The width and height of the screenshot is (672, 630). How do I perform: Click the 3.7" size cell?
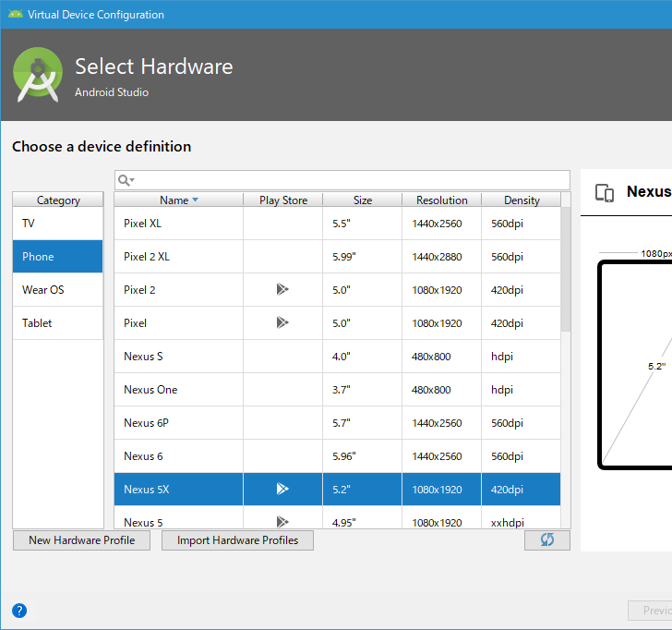coord(362,390)
